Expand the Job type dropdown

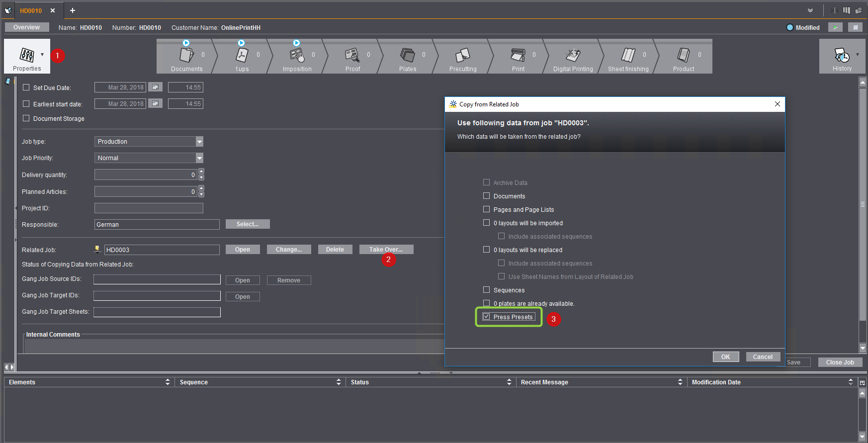tap(199, 142)
